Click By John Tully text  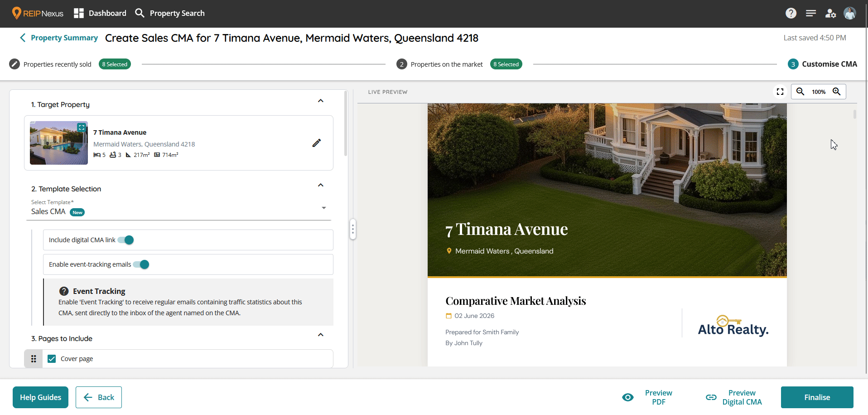tap(464, 343)
